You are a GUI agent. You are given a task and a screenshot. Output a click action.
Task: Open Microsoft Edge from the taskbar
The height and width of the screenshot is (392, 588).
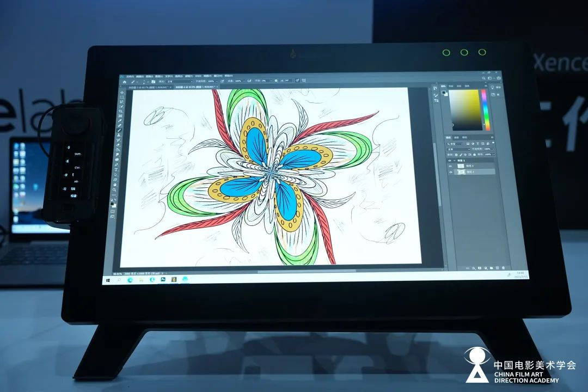pyautogui.click(x=130, y=280)
